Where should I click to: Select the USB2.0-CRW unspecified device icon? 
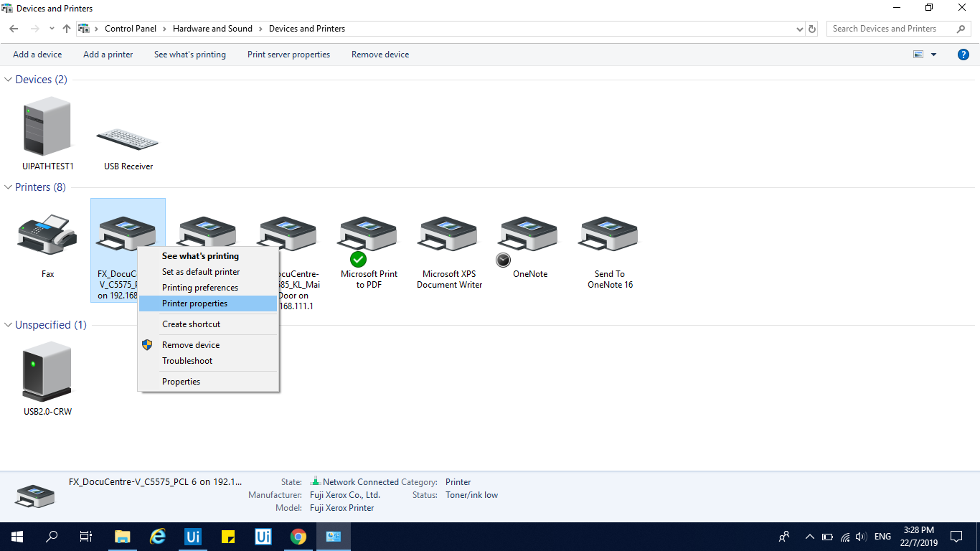tap(47, 371)
